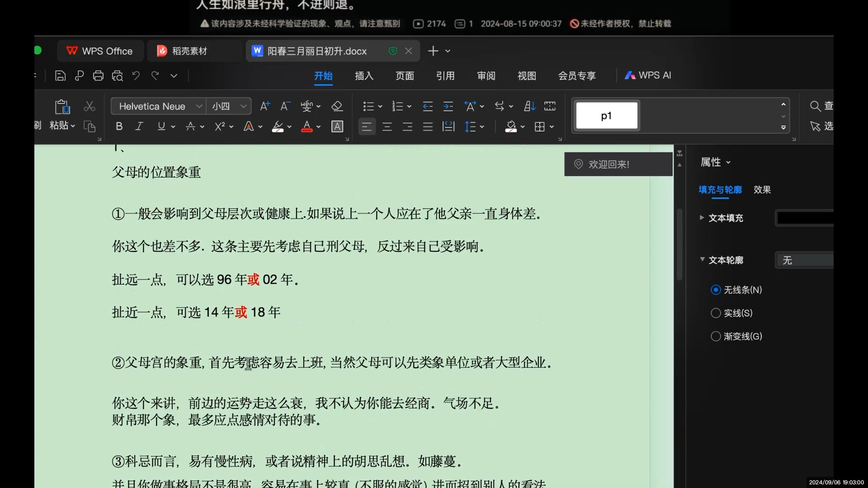The height and width of the screenshot is (488, 868).
Task: Increase paragraph indent
Action: 448,106
